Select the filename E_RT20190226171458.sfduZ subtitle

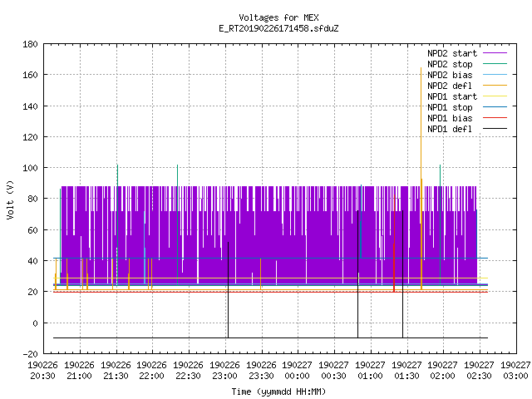point(278,28)
